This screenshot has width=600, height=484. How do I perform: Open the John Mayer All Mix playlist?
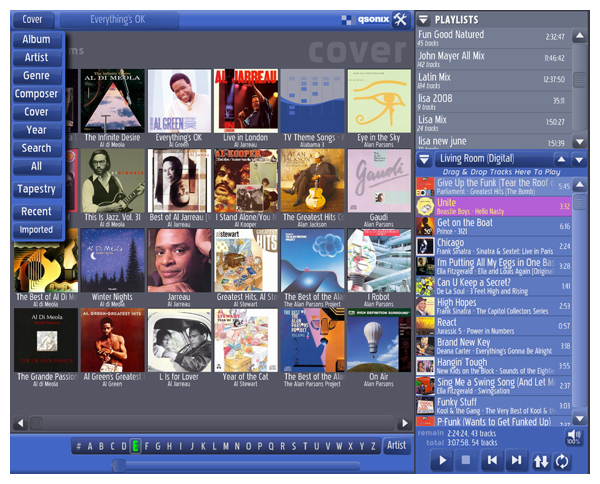pyautogui.click(x=494, y=59)
